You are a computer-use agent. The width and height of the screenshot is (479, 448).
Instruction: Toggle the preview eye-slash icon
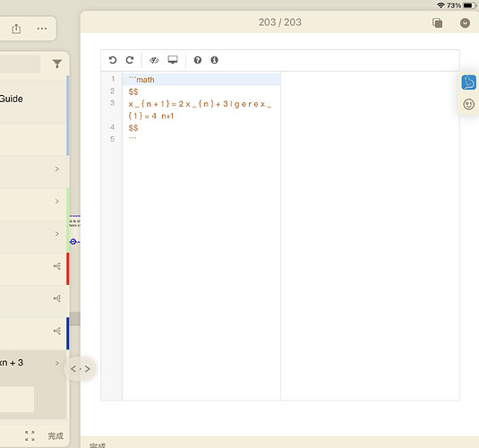point(154,60)
